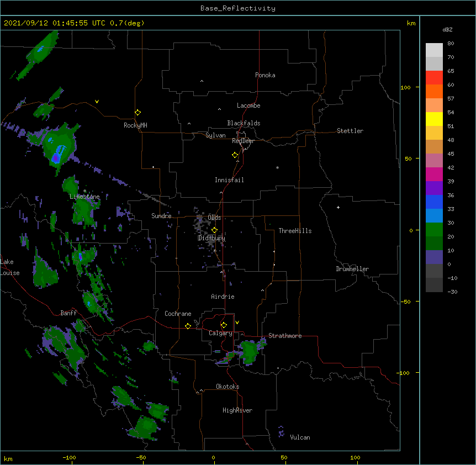The image size is (476, 465).
Task: Select the ThreeHills label
Action: [295, 231]
